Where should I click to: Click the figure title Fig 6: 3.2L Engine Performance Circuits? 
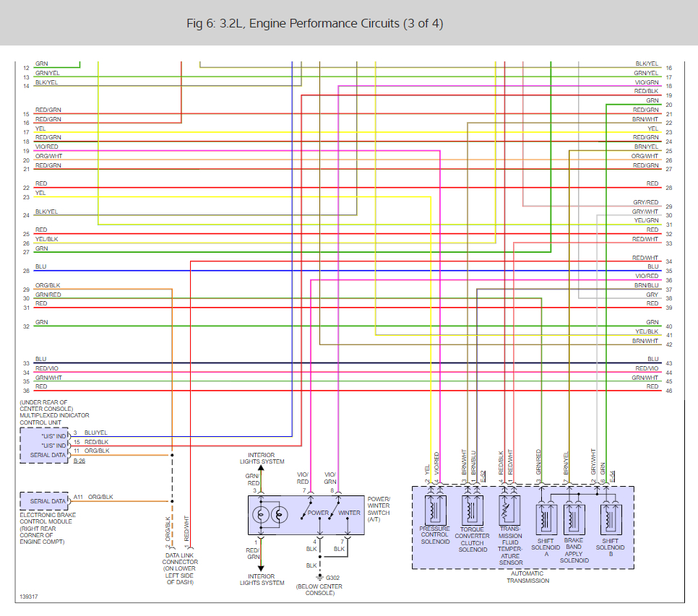tap(315, 23)
